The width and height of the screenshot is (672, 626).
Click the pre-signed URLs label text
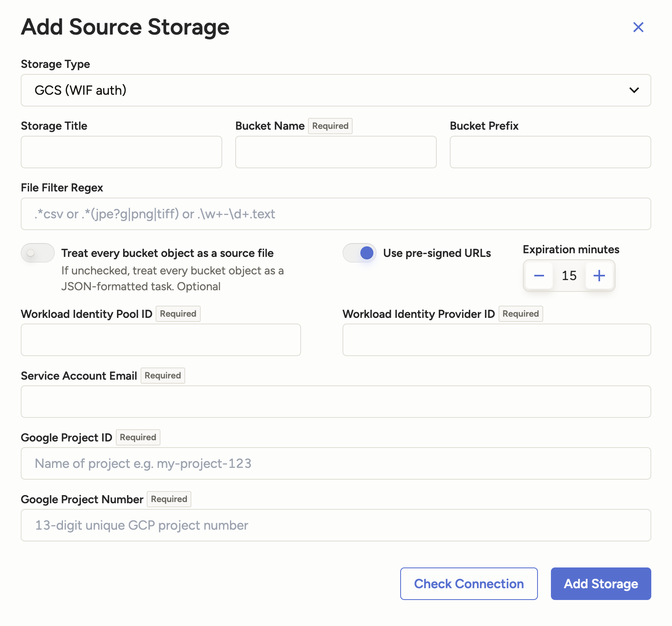click(437, 253)
